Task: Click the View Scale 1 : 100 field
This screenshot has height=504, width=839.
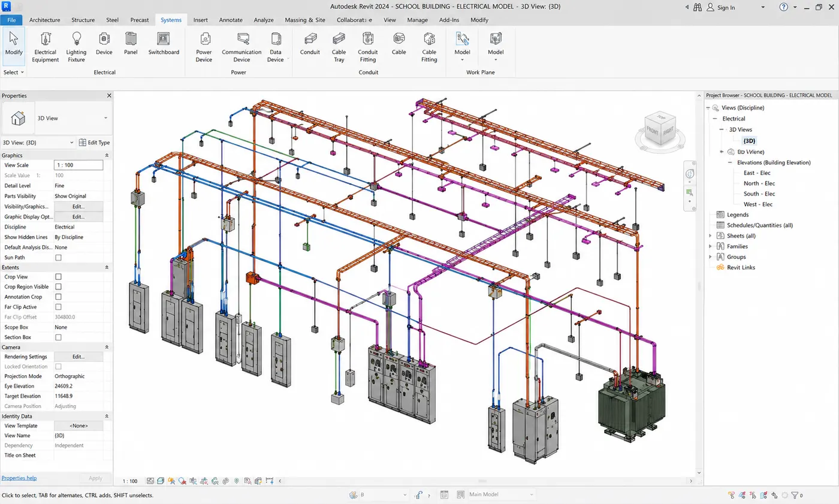Action: (78, 165)
